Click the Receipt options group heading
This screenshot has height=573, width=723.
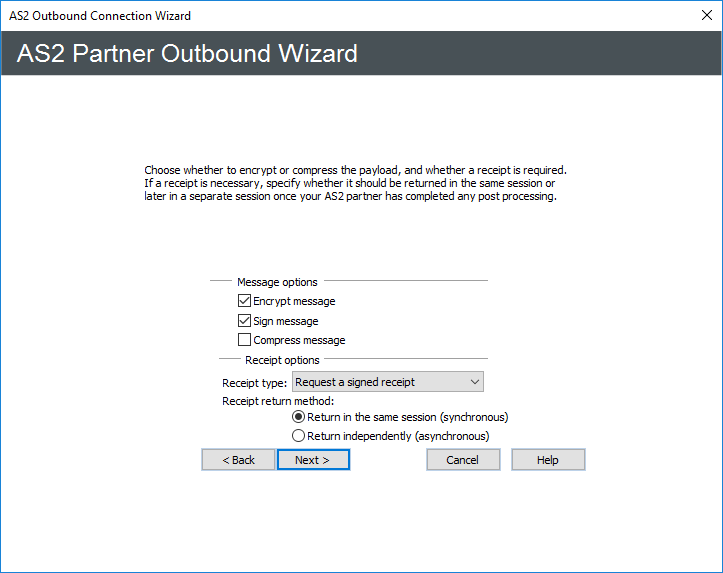pyautogui.click(x=282, y=360)
